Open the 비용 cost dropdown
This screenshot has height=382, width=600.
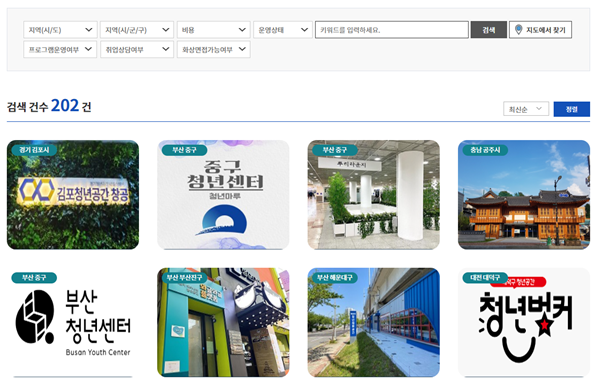tap(214, 30)
